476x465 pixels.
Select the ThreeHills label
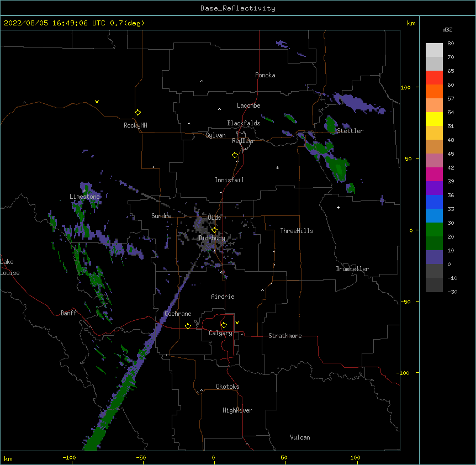click(297, 231)
